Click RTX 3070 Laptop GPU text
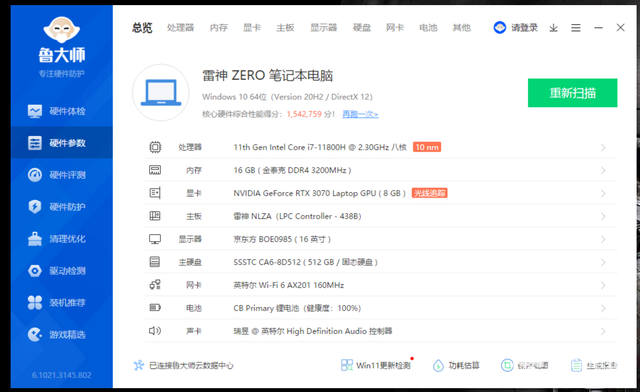This screenshot has width=640, height=392. pyautogui.click(x=320, y=193)
